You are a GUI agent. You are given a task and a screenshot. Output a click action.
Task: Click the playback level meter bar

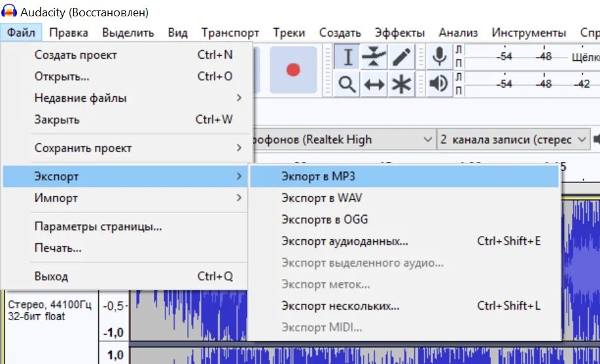532,84
